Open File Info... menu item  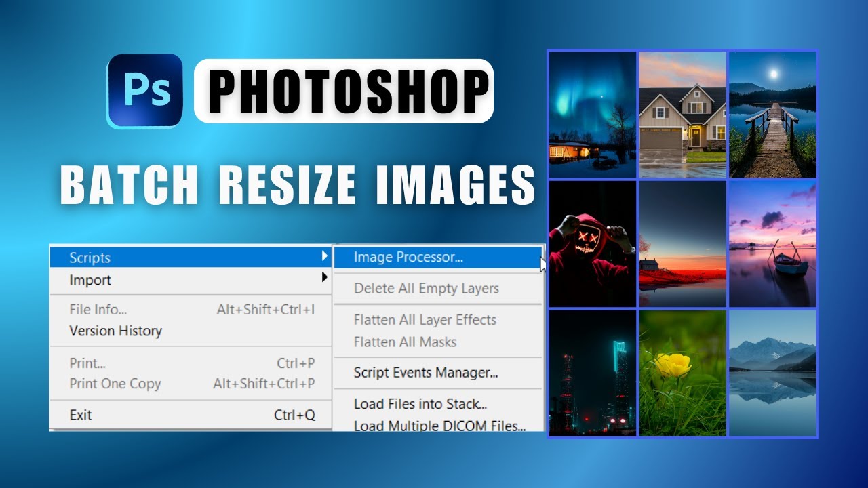point(98,310)
